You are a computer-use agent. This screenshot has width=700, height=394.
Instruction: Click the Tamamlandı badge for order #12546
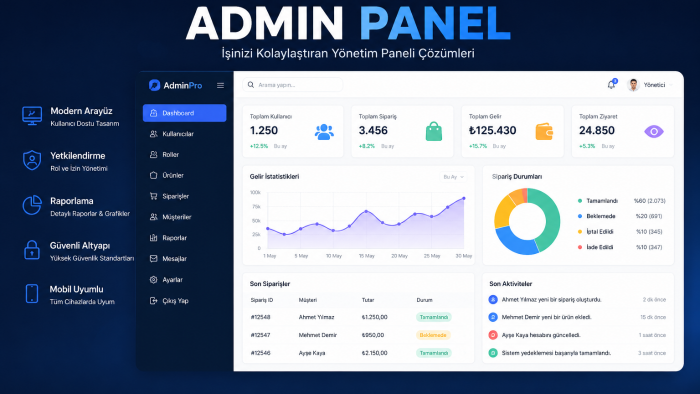433,353
